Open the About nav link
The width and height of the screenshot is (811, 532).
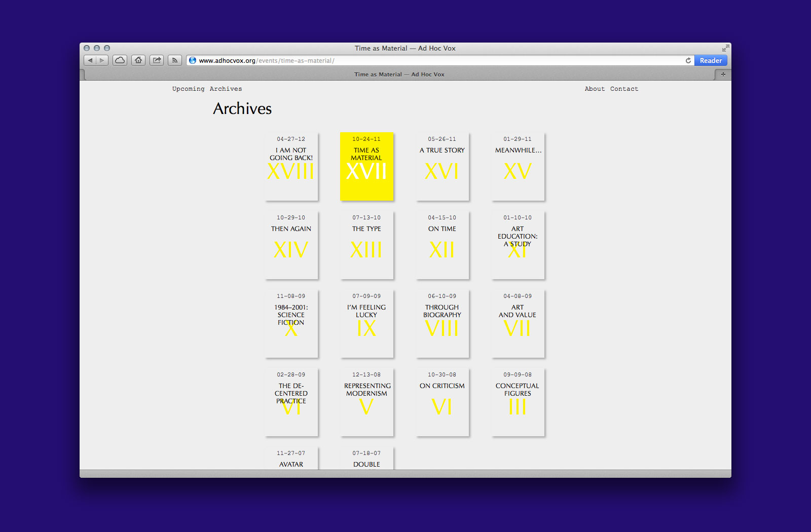click(x=595, y=89)
